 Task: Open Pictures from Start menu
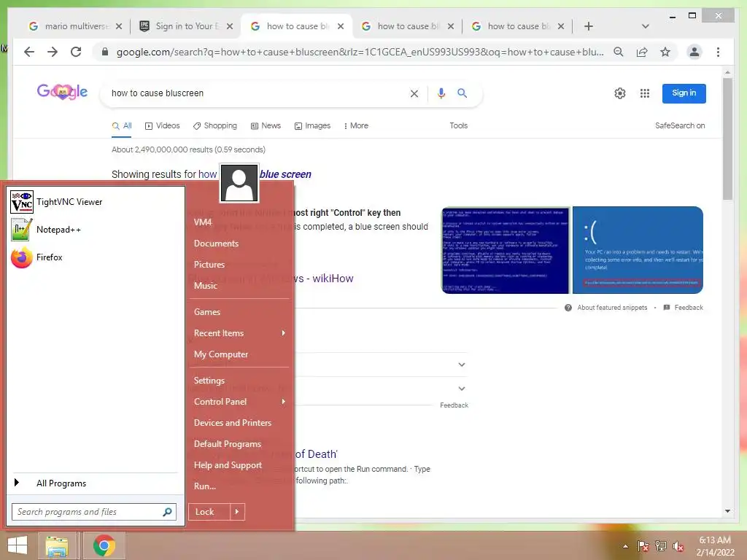click(209, 264)
